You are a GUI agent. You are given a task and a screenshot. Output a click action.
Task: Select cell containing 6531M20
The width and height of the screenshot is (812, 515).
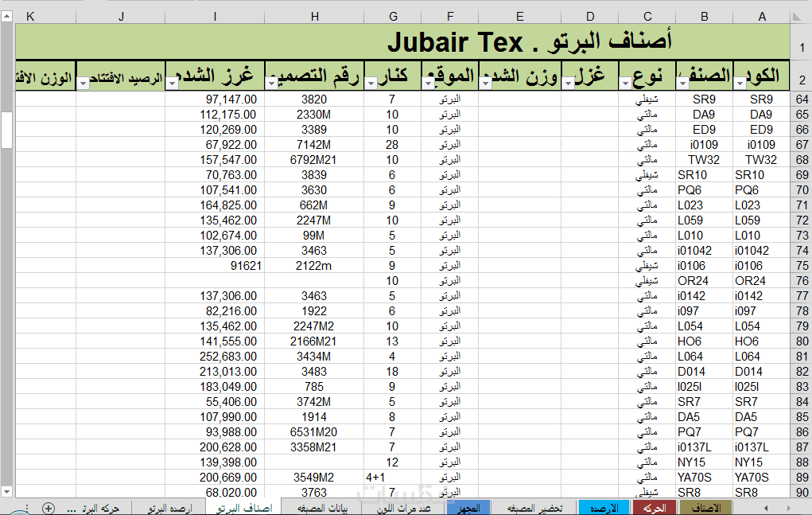[314, 432]
